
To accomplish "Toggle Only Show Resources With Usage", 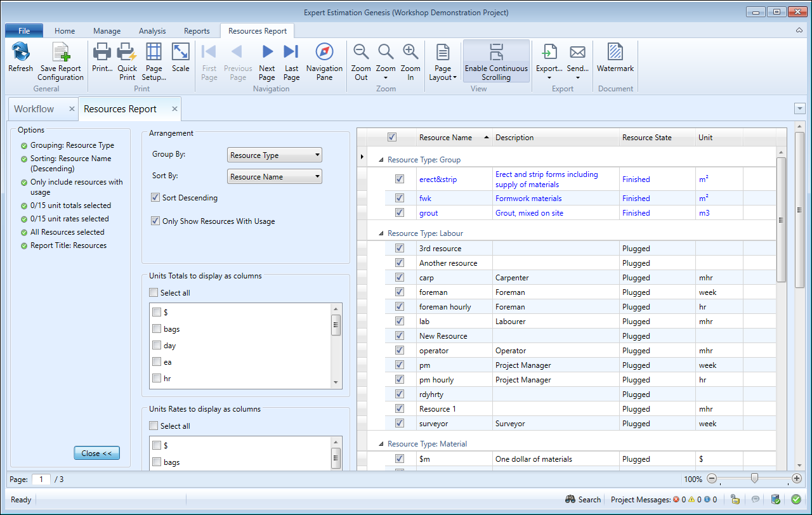I will (x=155, y=221).
